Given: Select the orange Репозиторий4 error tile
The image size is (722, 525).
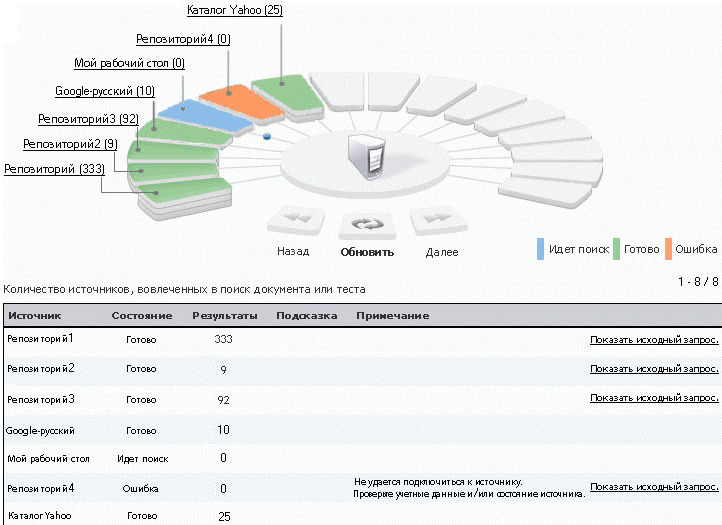Looking at the screenshot, I should pyautogui.click(x=243, y=103).
